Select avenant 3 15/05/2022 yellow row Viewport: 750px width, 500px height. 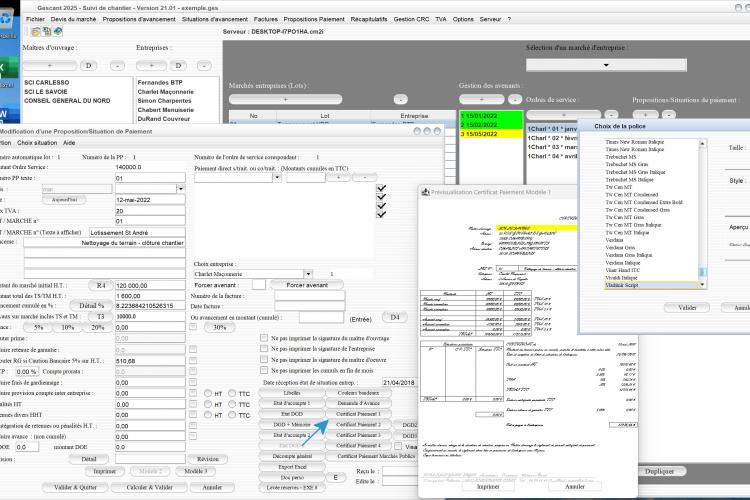[491, 134]
